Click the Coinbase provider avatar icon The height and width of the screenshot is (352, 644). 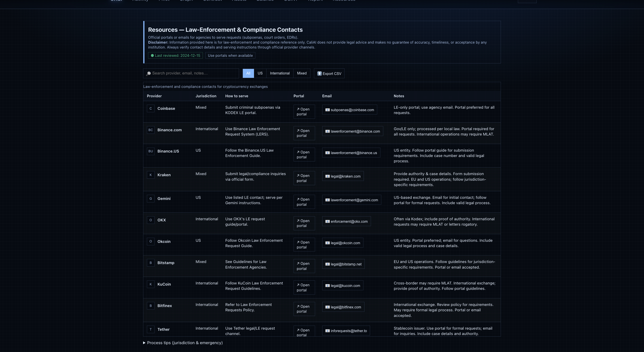click(150, 108)
